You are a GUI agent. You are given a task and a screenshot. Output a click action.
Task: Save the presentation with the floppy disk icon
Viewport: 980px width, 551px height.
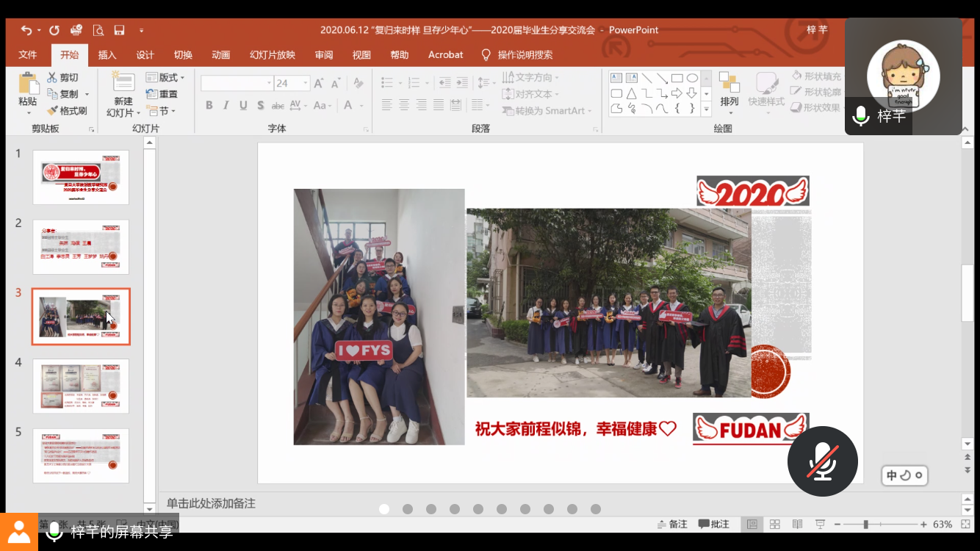click(119, 30)
